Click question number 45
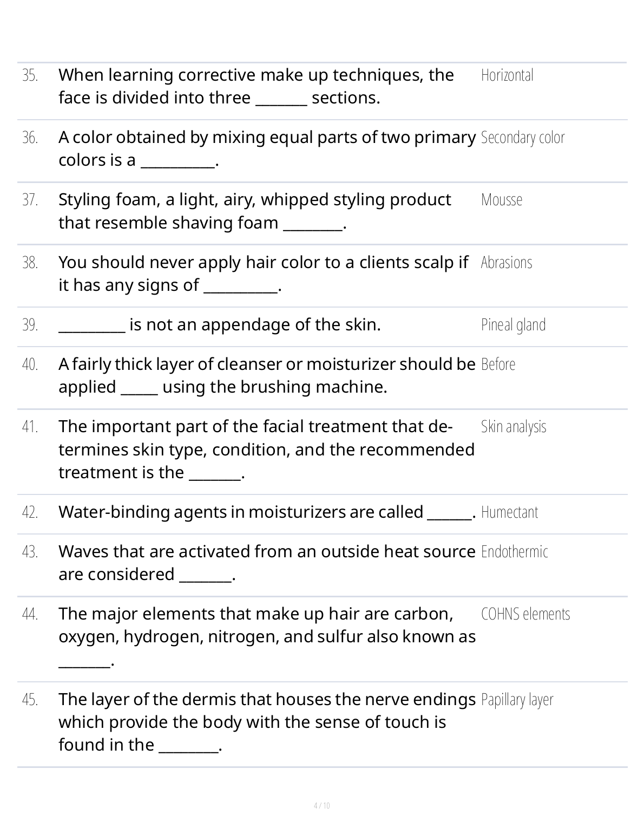The height and width of the screenshot is (834, 644). [30, 700]
